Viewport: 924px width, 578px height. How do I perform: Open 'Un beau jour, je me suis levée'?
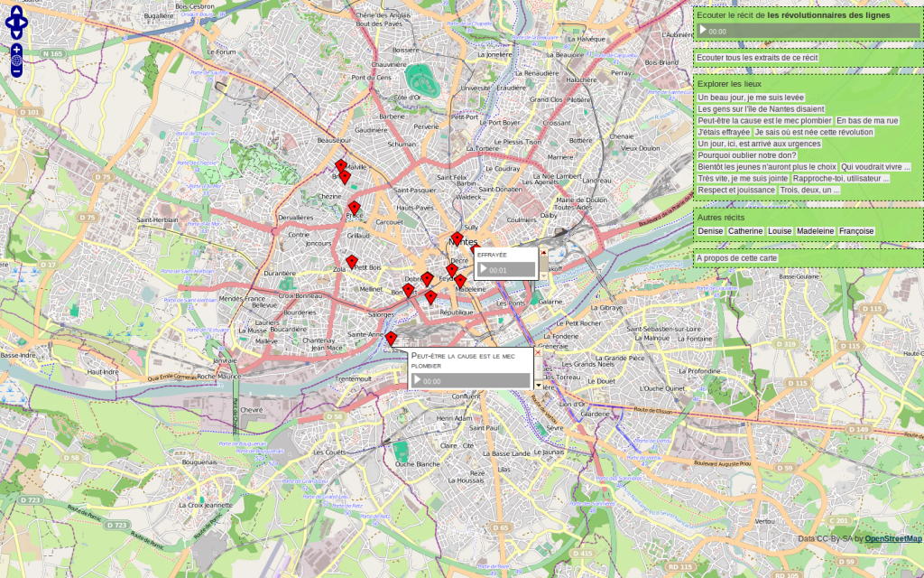[x=751, y=98]
